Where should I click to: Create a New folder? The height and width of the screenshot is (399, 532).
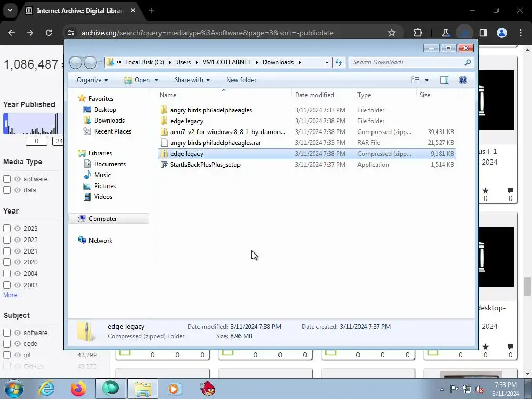(241, 80)
